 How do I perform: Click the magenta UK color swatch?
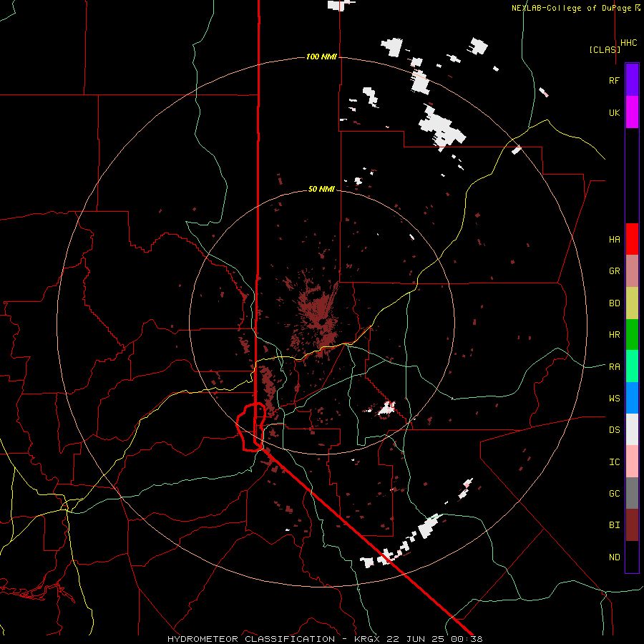632,112
